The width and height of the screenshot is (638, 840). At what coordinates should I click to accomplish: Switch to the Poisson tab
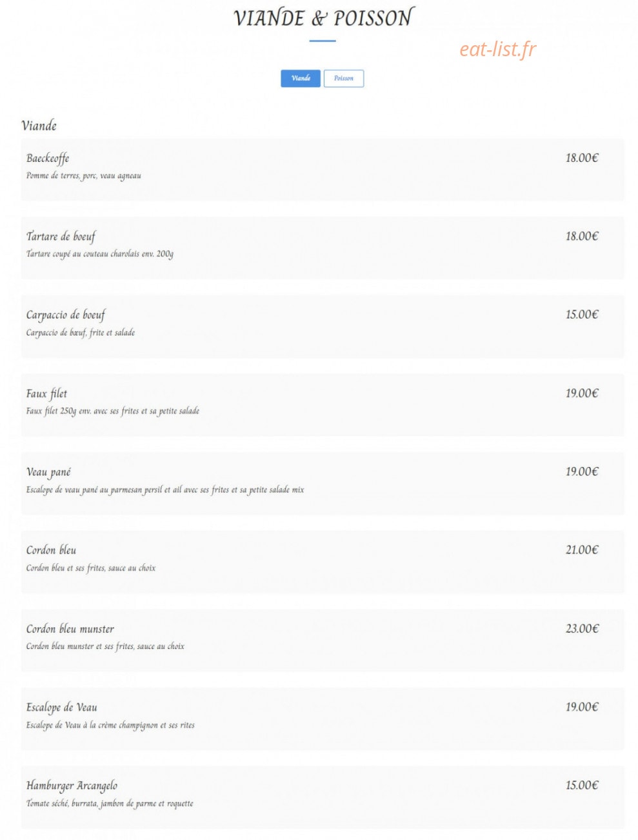point(343,78)
